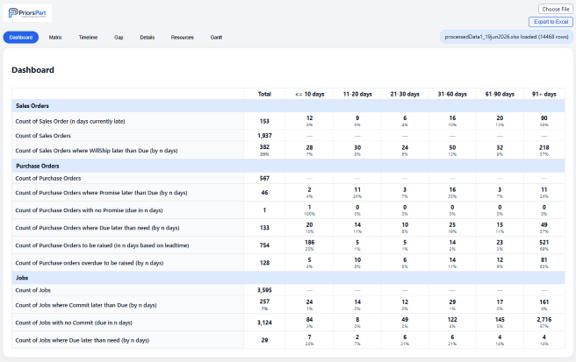
Task: Click the 161 value in Jobs Commit row
Action: 544,302
